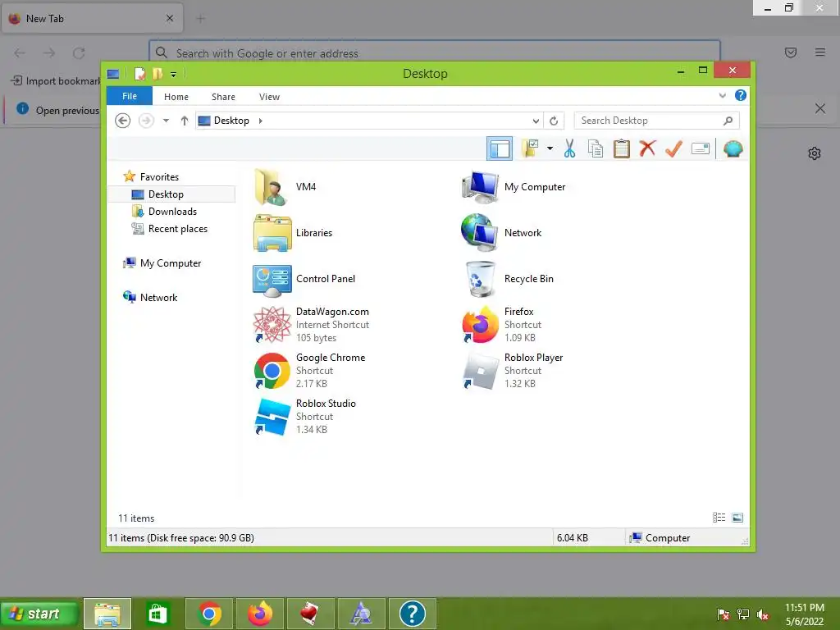The height and width of the screenshot is (630, 840).
Task: Switch to details view in status bar
Action: [719, 518]
